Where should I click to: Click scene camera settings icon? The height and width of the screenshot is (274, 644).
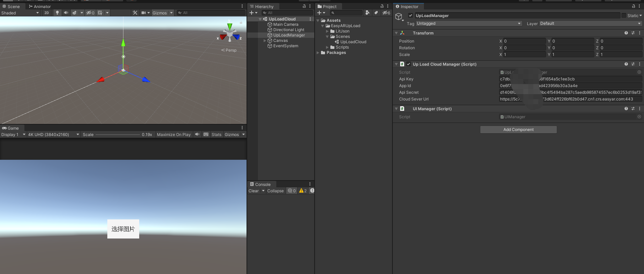[144, 13]
